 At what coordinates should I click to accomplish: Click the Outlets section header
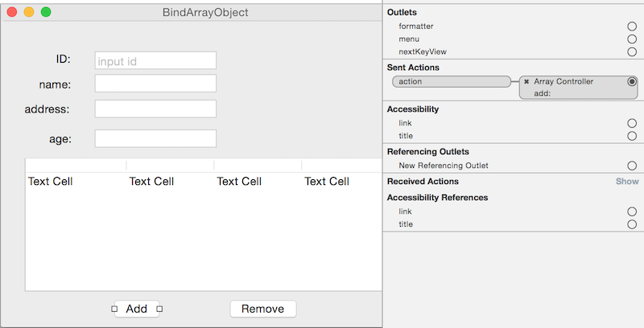(x=402, y=12)
